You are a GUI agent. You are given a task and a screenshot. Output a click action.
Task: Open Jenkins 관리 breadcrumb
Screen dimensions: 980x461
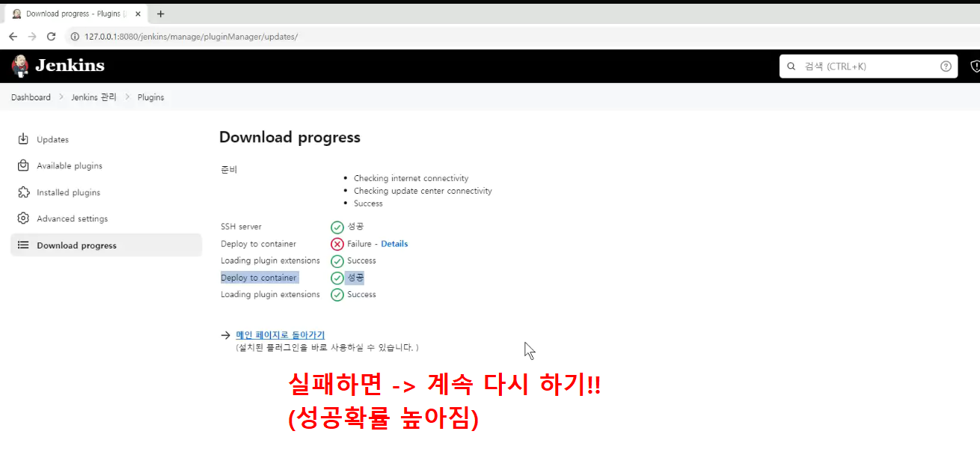click(x=94, y=97)
